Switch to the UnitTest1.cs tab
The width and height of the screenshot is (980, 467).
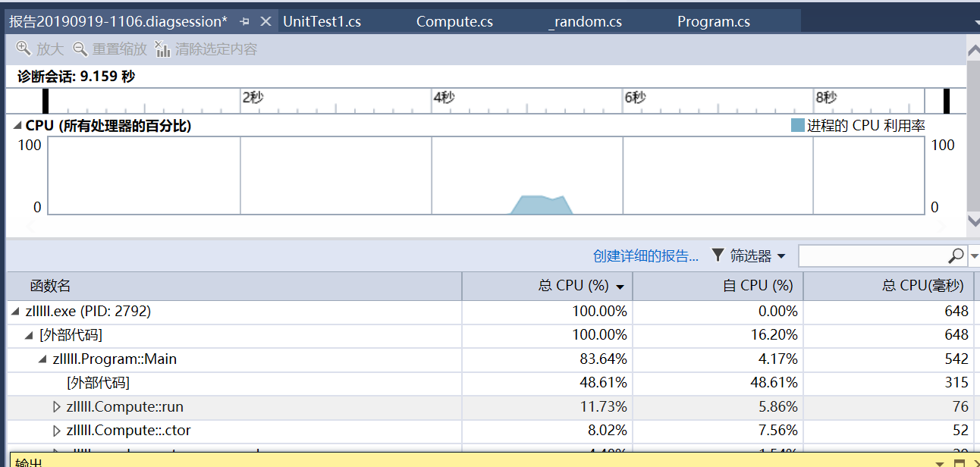(322, 22)
